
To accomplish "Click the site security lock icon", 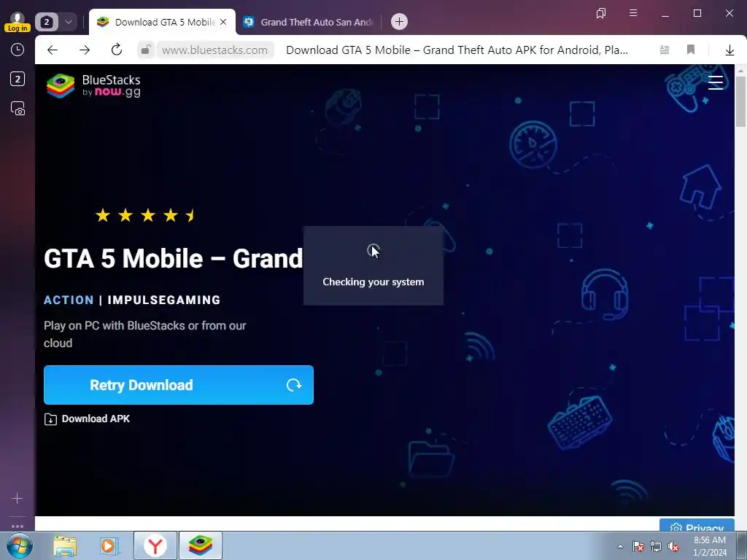I will pos(146,50).
